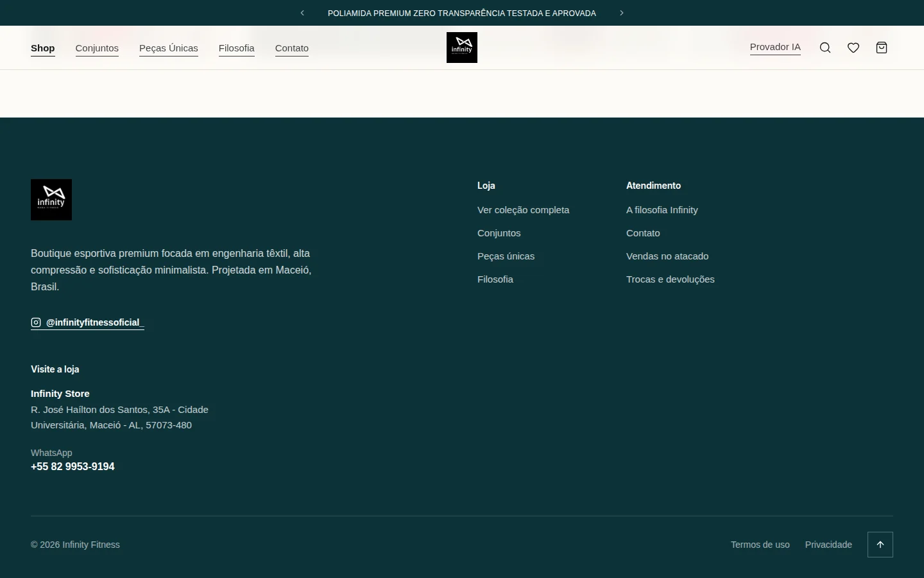The image size is (924, 578).
Task: Click the Visite a loja heading
Action: coord(55,369)
